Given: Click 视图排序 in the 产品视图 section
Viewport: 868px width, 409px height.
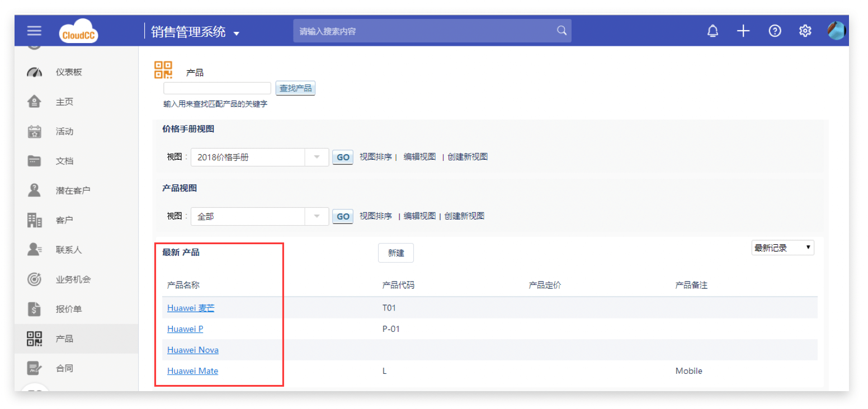Looking at the screenshot, I should coord(376,216).
